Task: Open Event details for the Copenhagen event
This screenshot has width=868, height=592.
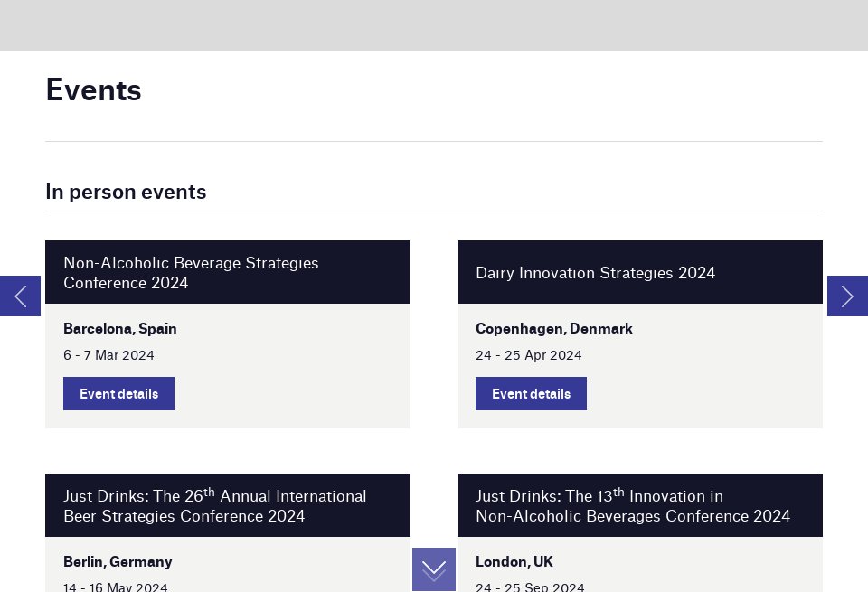Action: click(531, 394)
